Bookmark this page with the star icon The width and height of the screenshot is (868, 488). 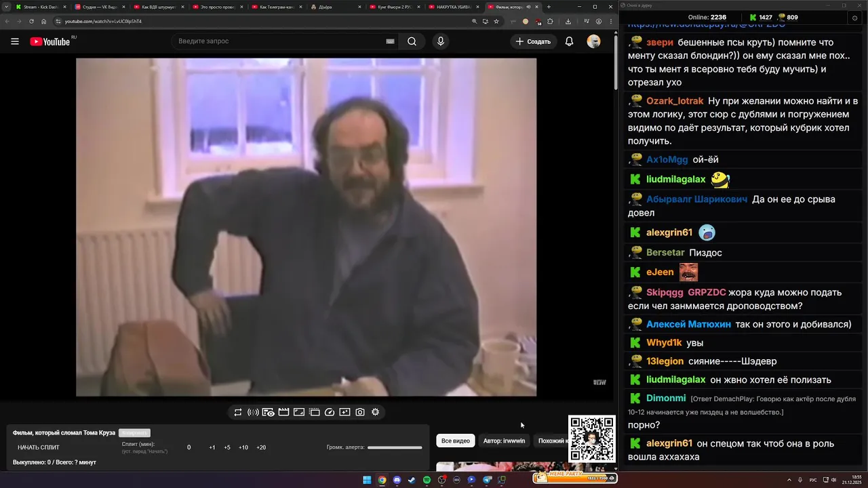[496, 21]
